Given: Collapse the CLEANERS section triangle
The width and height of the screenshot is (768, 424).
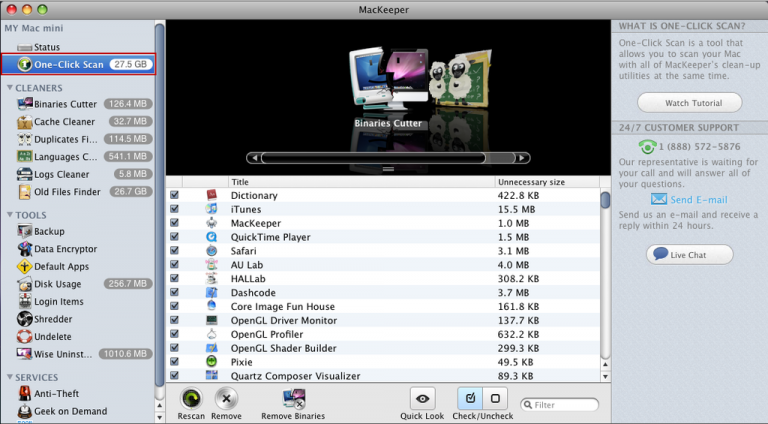Looking at the screenshot, I should point(9,88).
